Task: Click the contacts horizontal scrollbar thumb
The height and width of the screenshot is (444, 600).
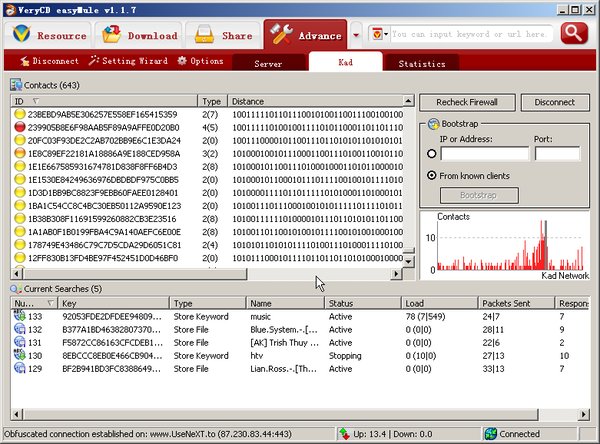Action: point(135,274)
